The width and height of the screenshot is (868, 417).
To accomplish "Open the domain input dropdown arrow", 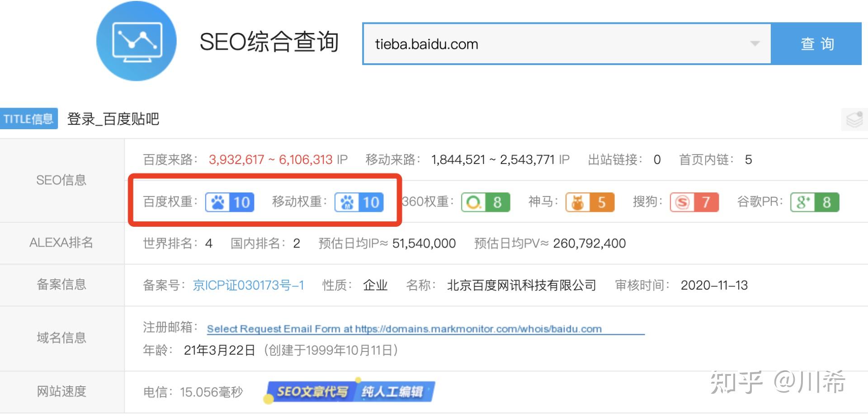I will tap(755, 44).
